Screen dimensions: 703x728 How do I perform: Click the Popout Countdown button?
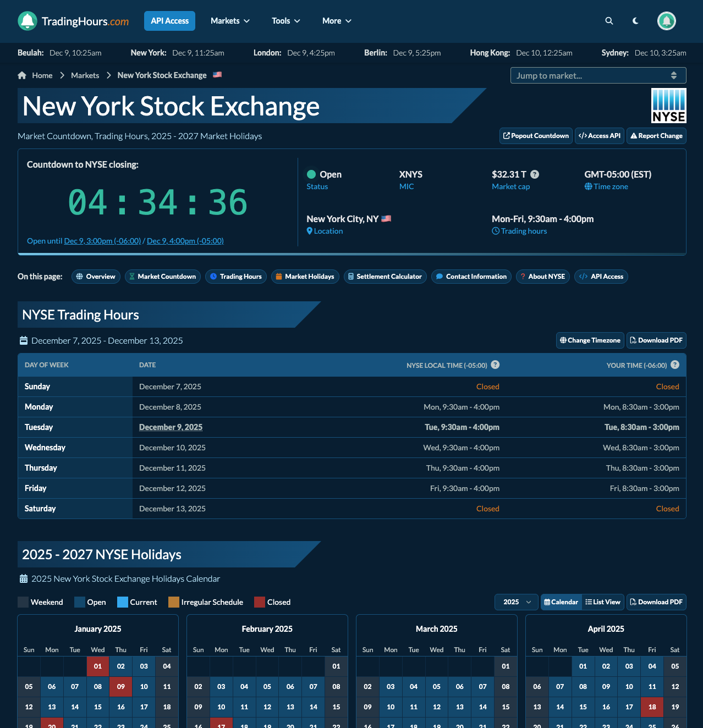point(536,136)
